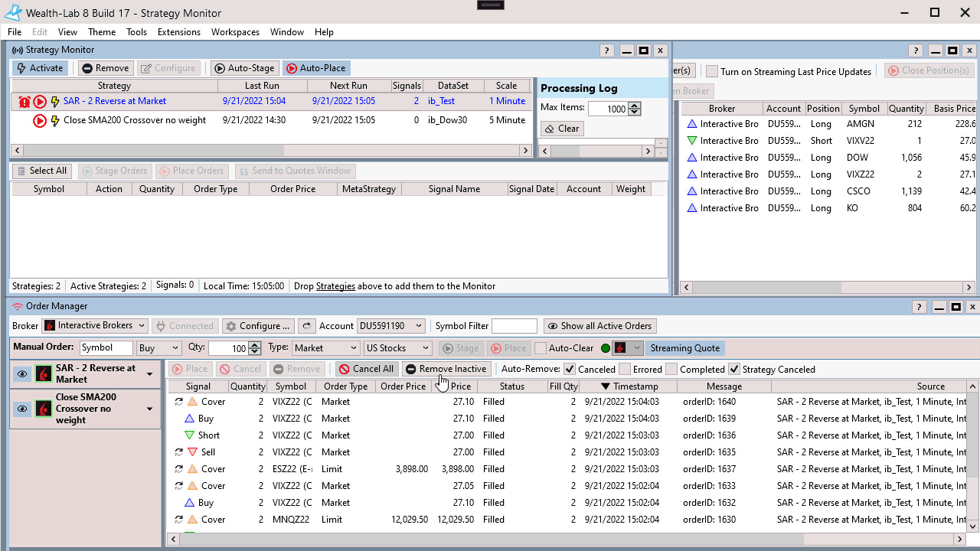Click the Activate lightning button
Screen dimensions: 980x551
coord(40,68)
